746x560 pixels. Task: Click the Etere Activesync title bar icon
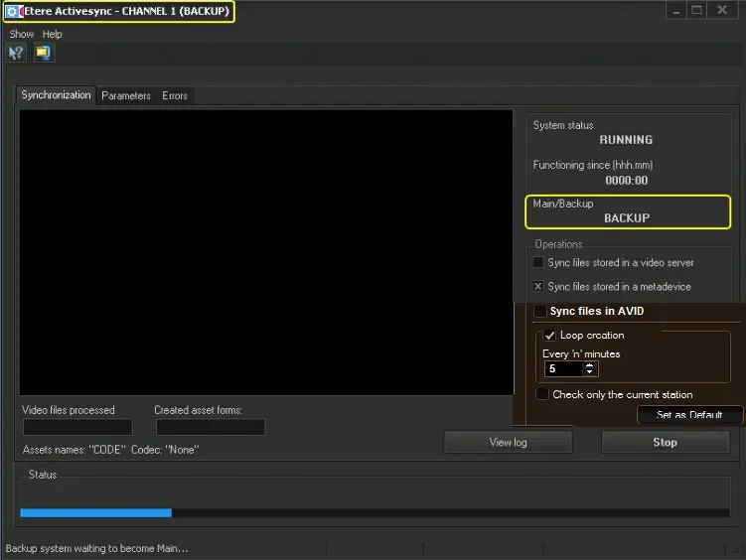(11, 12)
